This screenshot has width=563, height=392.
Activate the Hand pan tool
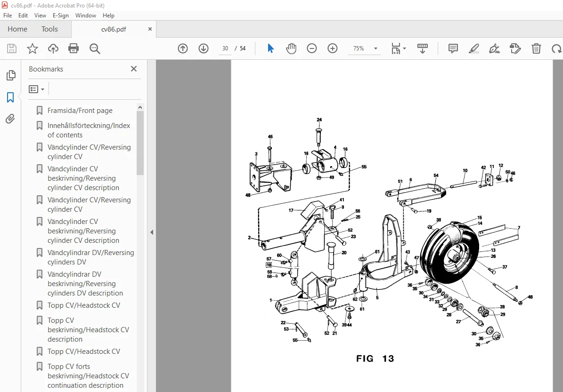[291, 48]
